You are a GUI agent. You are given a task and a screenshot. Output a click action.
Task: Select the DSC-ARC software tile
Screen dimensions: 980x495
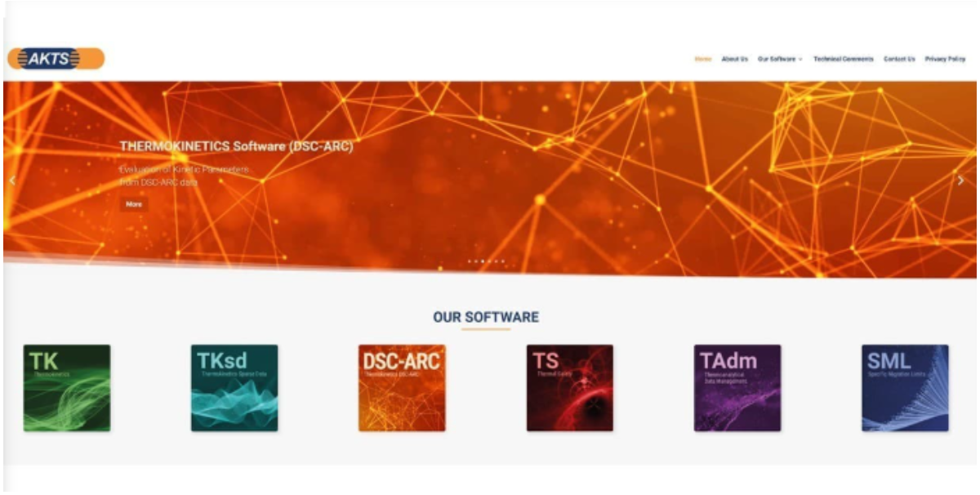coord(402,388)
